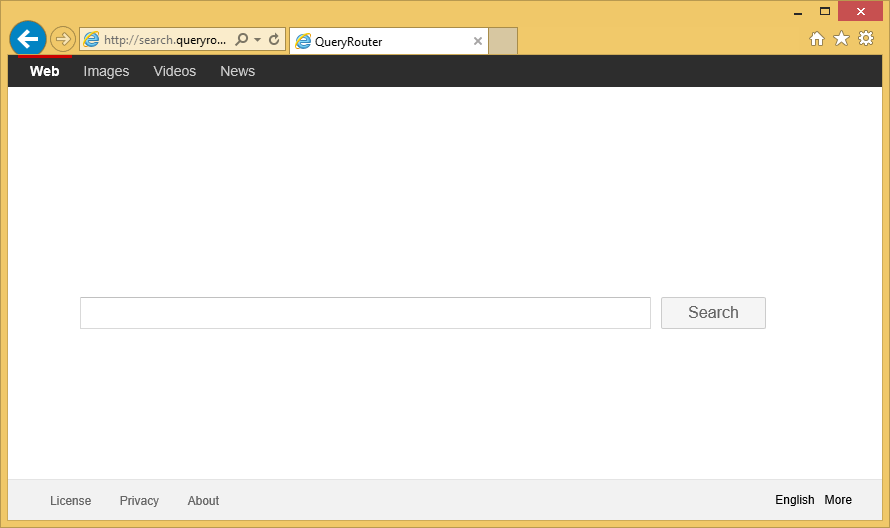Click inside the main search text box
890x528 pixels.
pyautogui.click(x=365, y=313)
